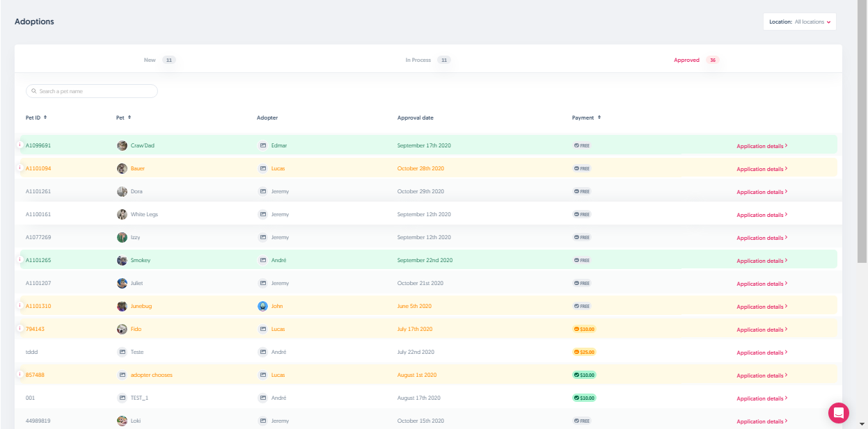Screen dimensions: 868x429
Task: Sort the table by Payment column
Action: coord(586,118)
